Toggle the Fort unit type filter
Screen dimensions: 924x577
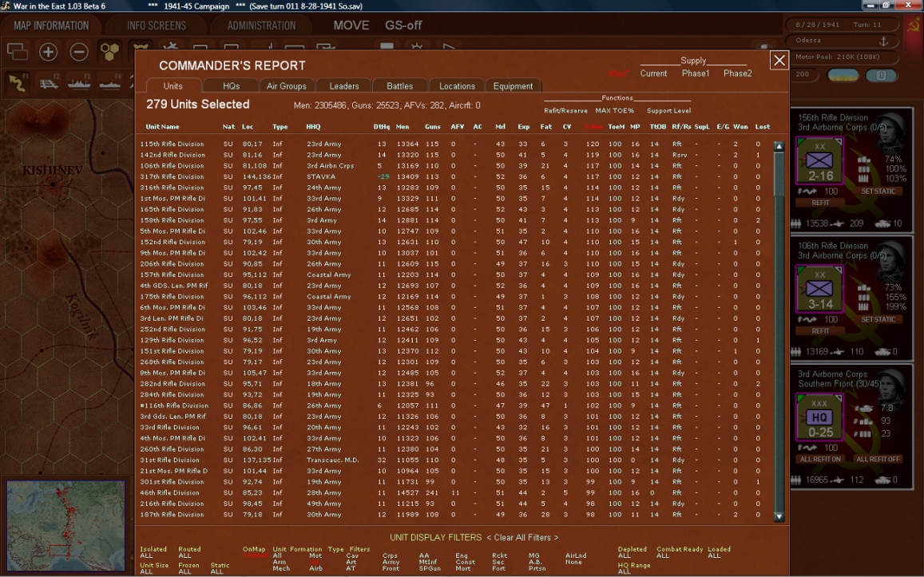coord(498,569)
